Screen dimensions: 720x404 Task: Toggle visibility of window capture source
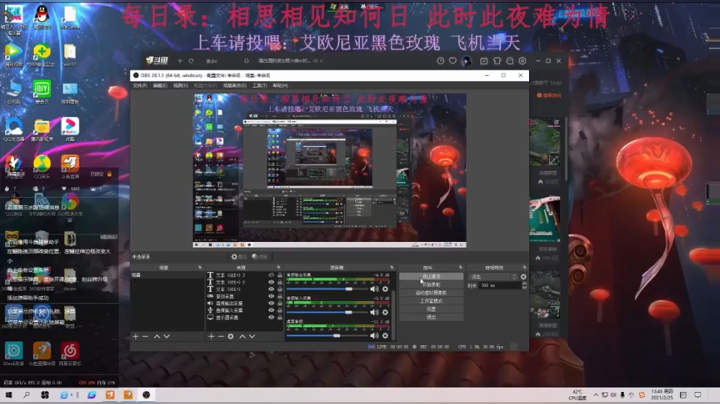(271, 297)
